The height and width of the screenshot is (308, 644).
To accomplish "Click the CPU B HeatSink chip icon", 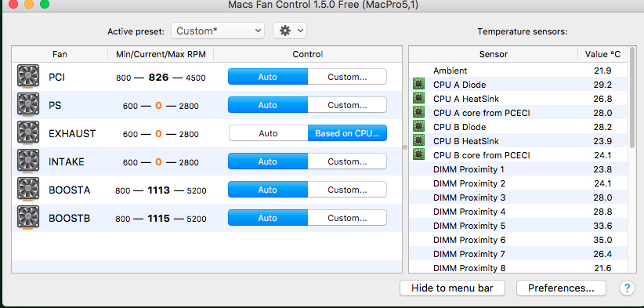I will click(x=418, y=141).
